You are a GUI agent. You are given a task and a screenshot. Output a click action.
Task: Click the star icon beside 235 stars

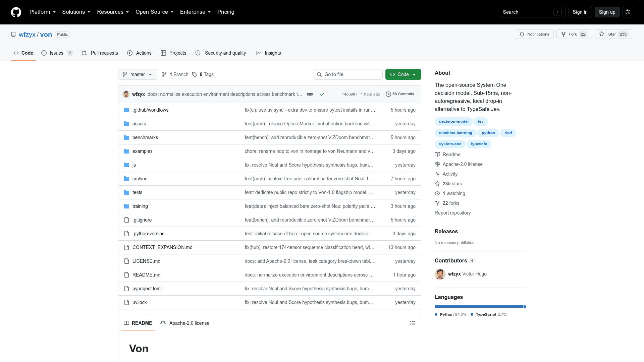click(x=437, y=184)
